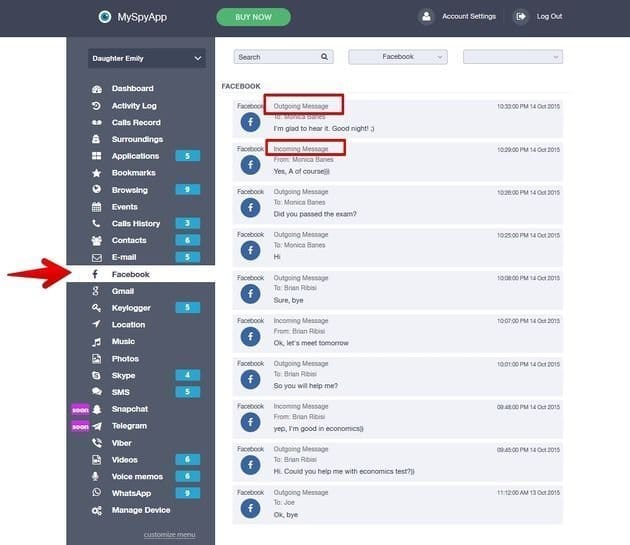Open message 'Could you help me with economics test'
Image resolution: width=630 pixels, height=545 pixels.
coord(398,462)
